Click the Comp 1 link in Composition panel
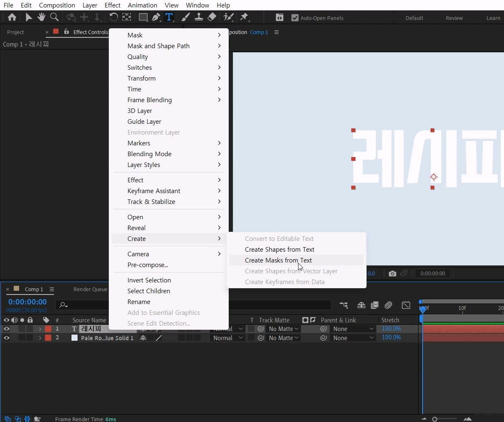The height and width of the screenshot is (422, 504). (x=259, y=32)
